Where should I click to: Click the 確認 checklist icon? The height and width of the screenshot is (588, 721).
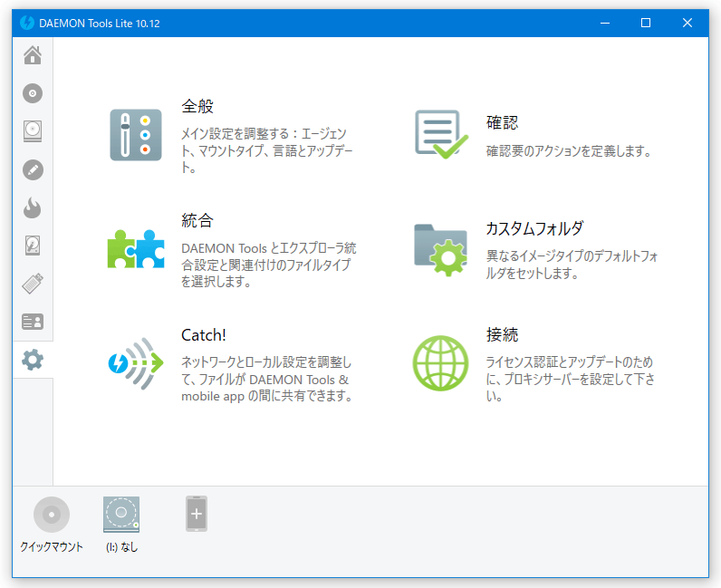(441, 134)
